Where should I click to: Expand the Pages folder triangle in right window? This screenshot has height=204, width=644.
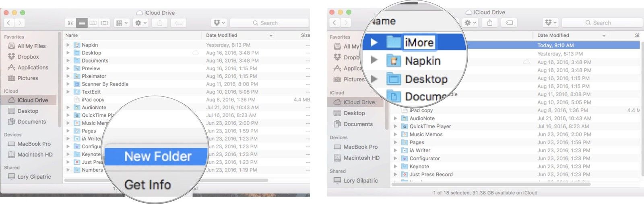[395, 143]
